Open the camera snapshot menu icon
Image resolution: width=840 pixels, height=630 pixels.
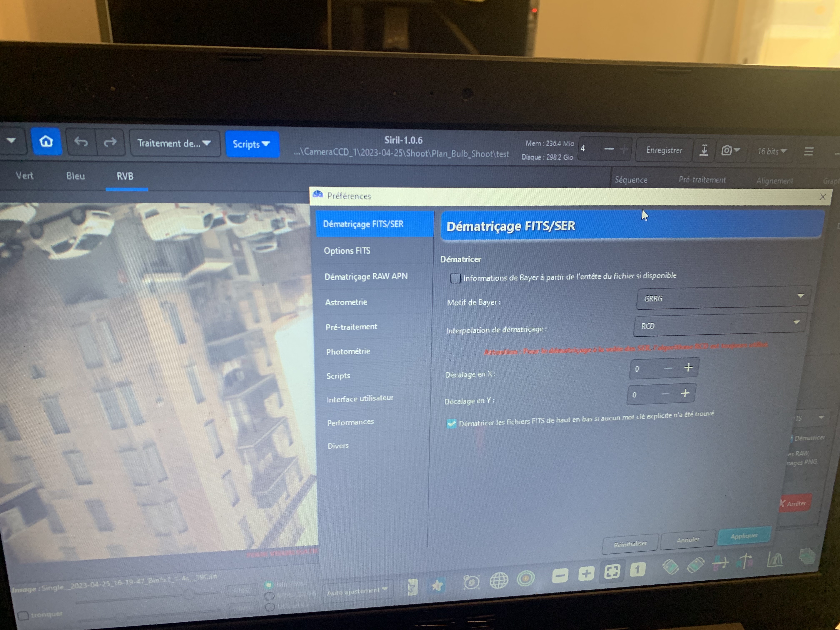(730, 150)
